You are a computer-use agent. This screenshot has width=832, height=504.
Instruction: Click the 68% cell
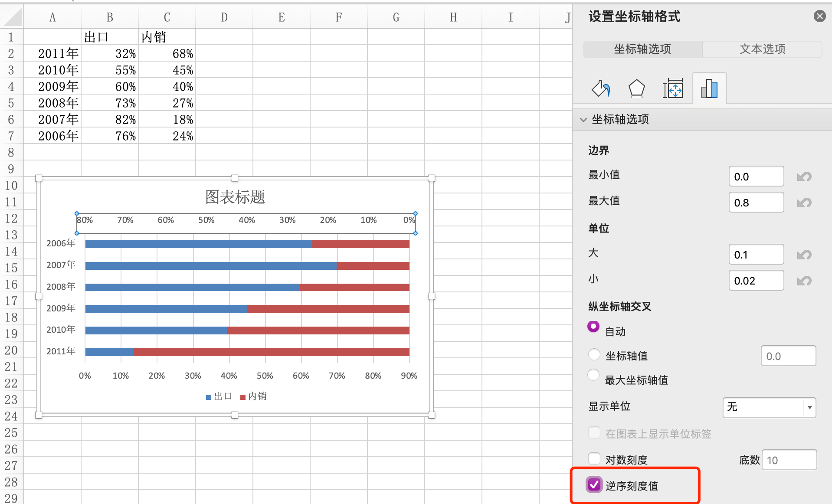click(167, 54)
